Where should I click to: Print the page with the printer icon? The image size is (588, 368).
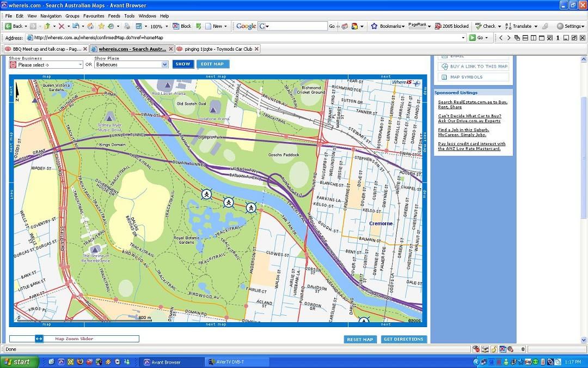pos(127,26)
